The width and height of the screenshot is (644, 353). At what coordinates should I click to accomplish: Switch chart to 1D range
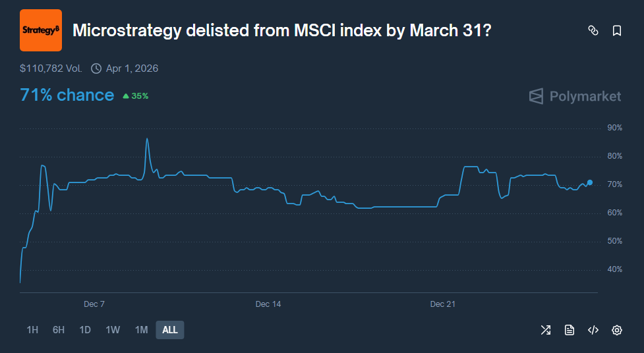click(x=85, y=330)
